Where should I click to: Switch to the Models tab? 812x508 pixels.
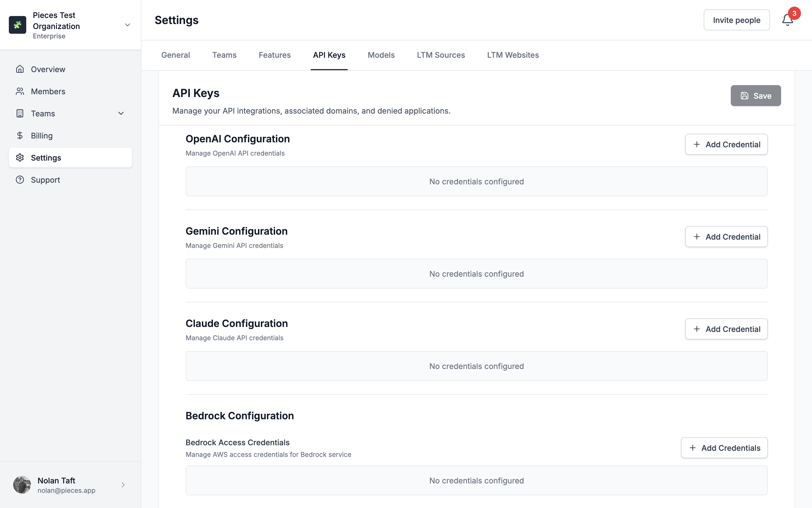point(381,55)
